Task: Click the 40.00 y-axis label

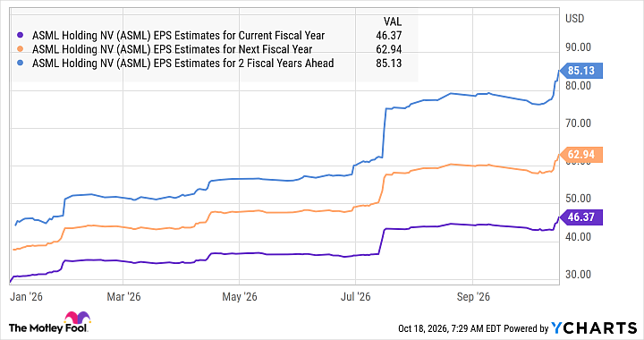Action: pos(578,236)
